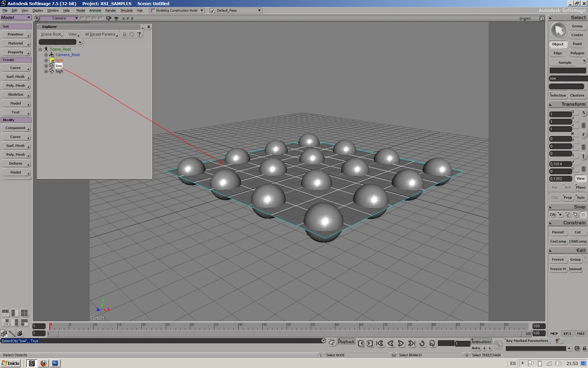Click the Parent constrain button

[558, 232]
